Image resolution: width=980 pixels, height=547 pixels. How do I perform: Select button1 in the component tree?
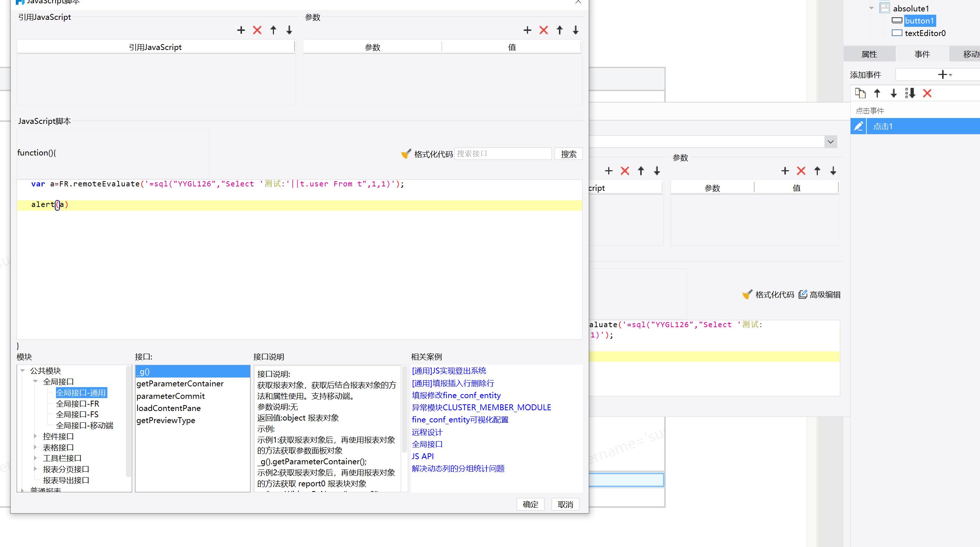click(x=919, y=21)
